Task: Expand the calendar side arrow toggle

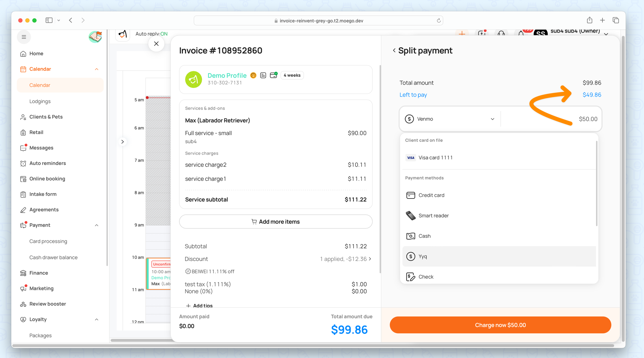Action: click(122, 142)
